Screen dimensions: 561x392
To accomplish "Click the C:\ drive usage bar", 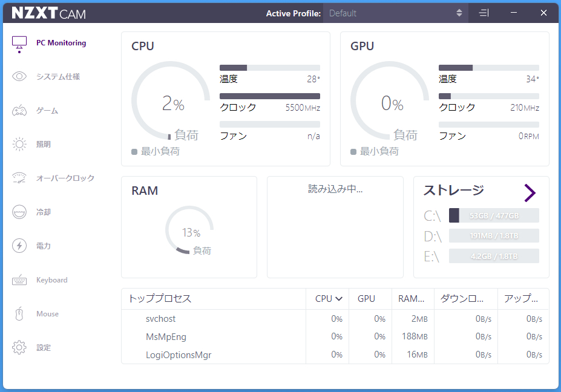I will click(x=493, y=215).
